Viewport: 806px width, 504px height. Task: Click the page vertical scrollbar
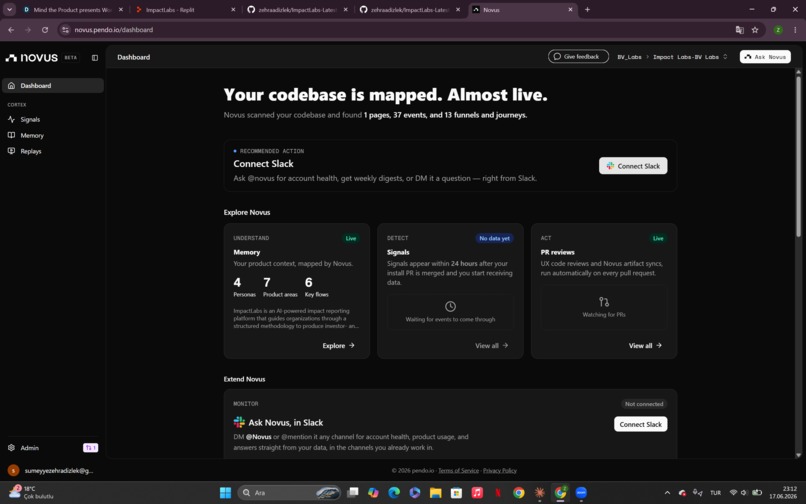pos(798,157)
